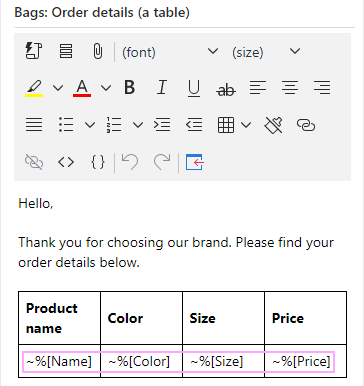This screenshot has width=364, height=386.
Task: Click the attach file paperclip icon
Action: click(x=98, y=51)
